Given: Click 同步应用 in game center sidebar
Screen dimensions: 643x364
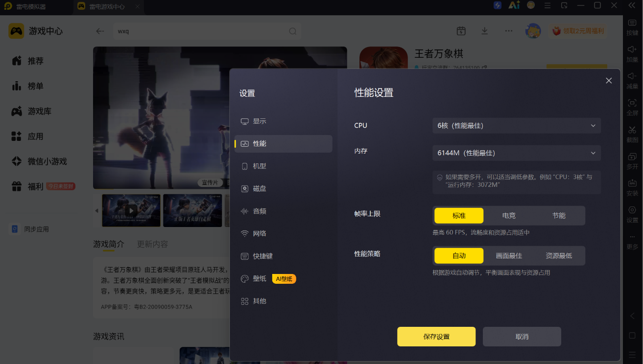Looking at the screenshot, I should (x=30, y=229).
